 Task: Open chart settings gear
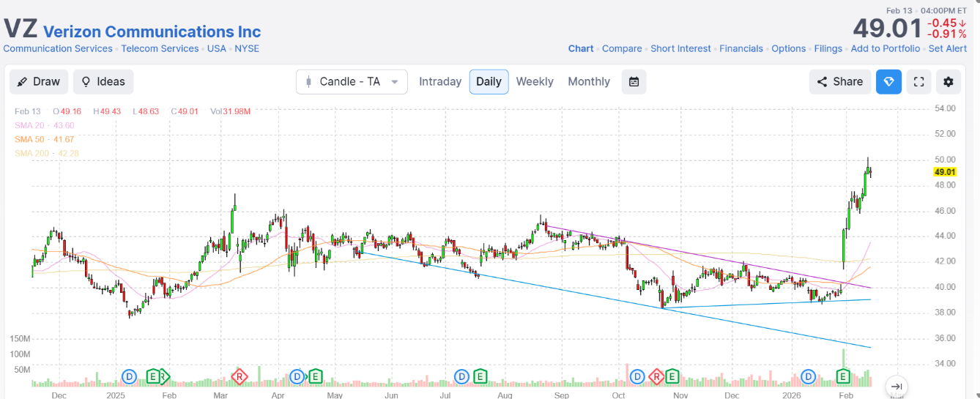pyautogui.click(x=949, y=81)
